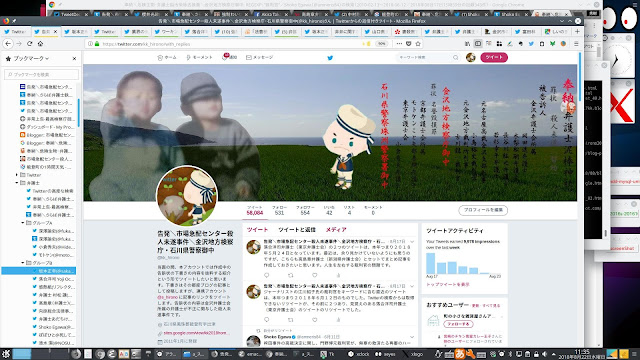Screen dimensions: 640x360
Task: Click トップツイートを表示 link
Action: tap(448, 284)
